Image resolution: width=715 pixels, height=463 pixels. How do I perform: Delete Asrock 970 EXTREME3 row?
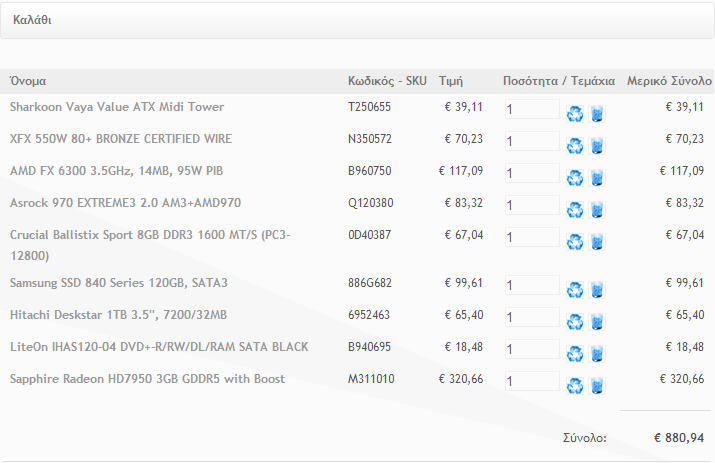597,210
